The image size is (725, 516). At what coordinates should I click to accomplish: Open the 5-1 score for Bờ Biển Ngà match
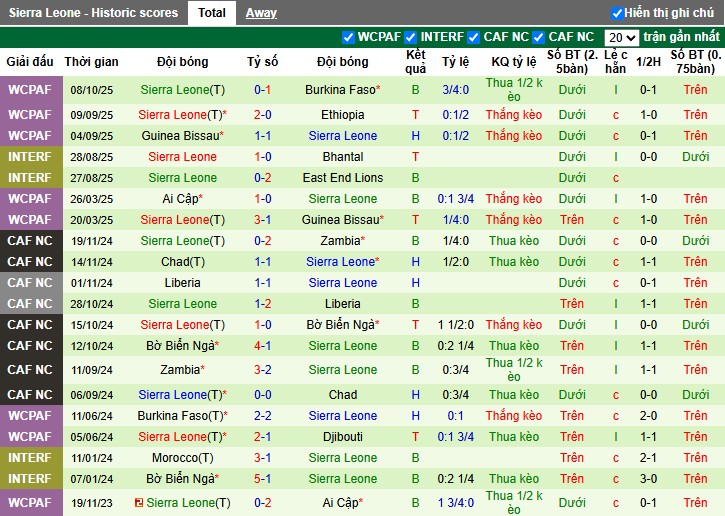pyautogui.click(x=263, y=479)
